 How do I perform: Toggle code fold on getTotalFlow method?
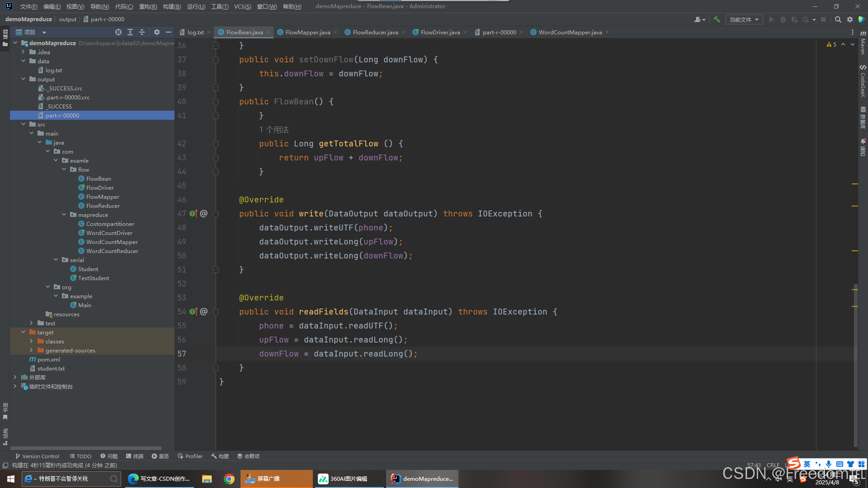click(x=216, y=144)
